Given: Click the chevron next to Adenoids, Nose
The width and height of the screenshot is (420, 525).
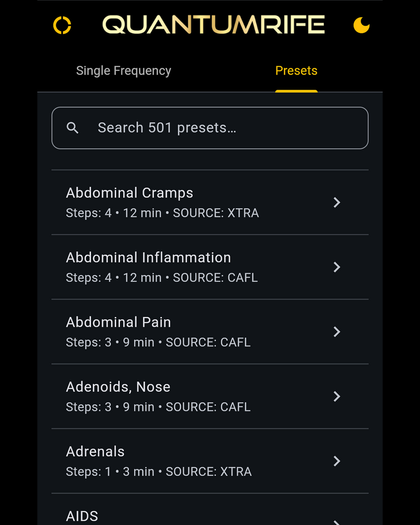Looking at the screenshot, I should tap(337, 396).
